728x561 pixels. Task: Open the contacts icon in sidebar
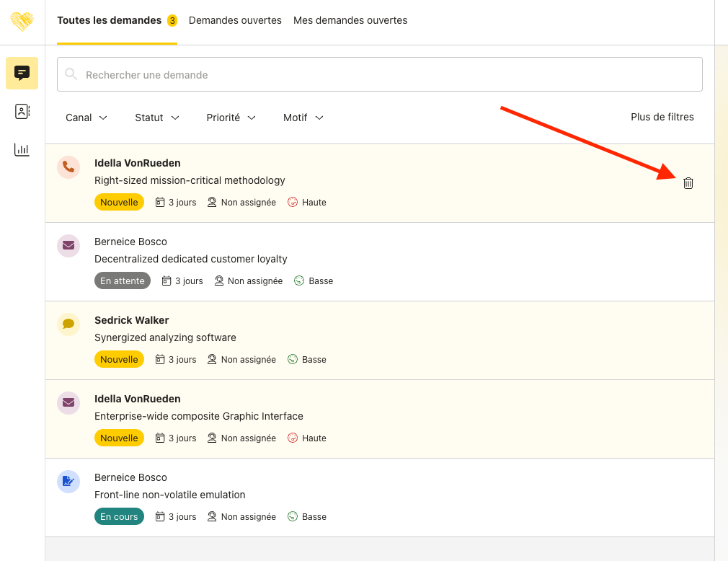tap(22, 111)
